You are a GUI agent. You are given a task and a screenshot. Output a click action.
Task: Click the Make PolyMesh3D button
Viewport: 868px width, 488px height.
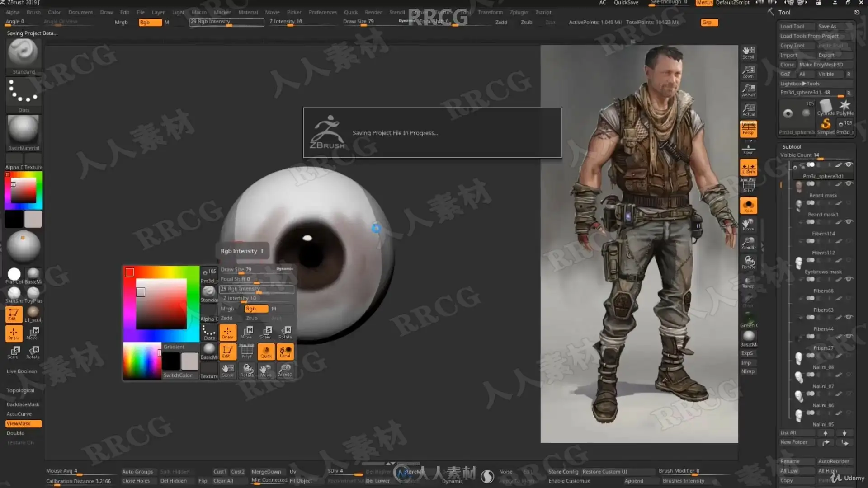[x=821, y=65]
